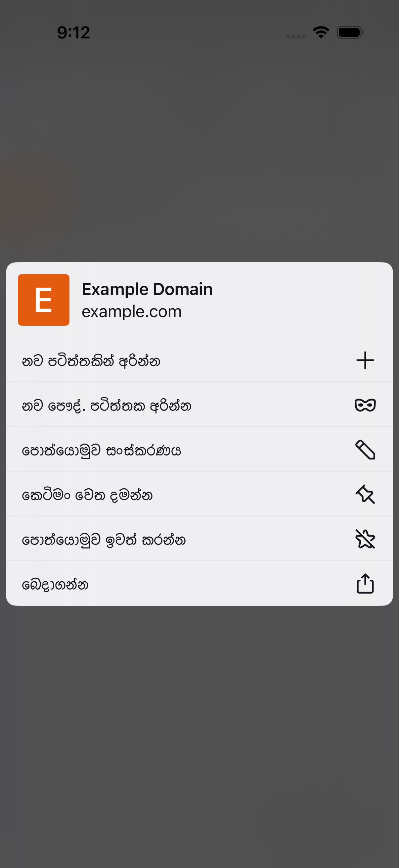Tap the Wi-Fi status icon
The image size is (399, 868).
pos(321,32)
